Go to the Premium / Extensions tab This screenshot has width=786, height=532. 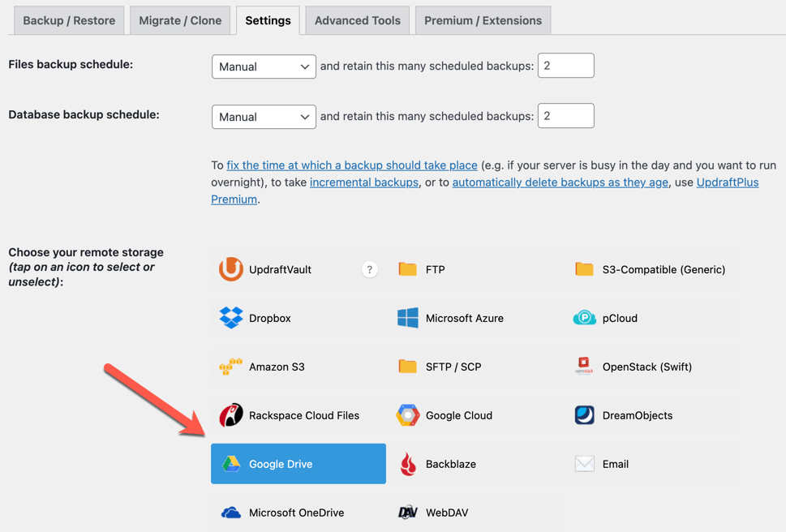[x=483, y=20]
